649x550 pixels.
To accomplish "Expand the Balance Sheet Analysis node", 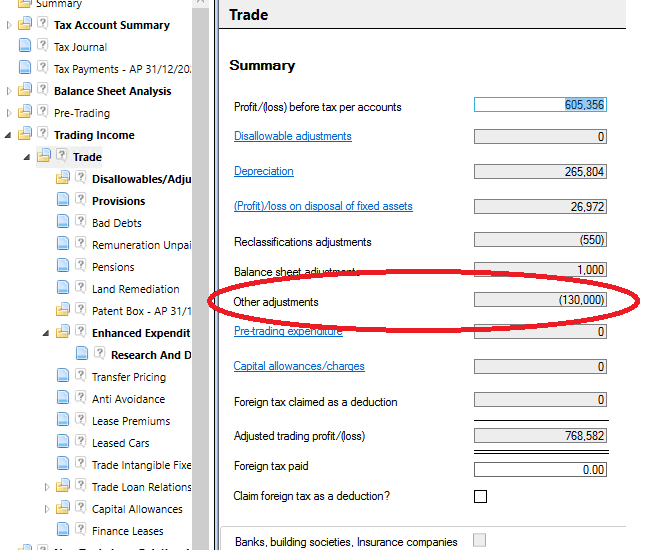I will click(9, 91).
